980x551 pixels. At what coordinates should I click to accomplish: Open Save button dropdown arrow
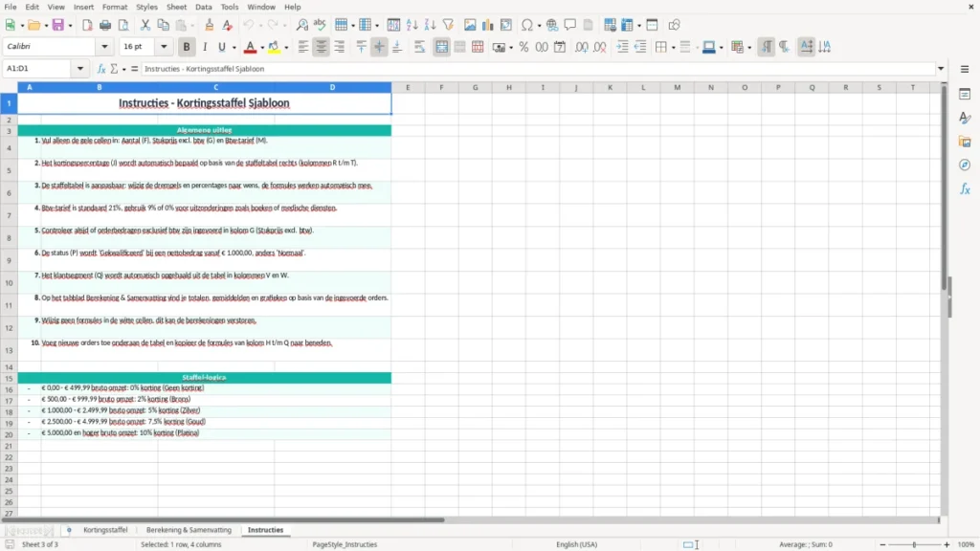click(70, 25)
